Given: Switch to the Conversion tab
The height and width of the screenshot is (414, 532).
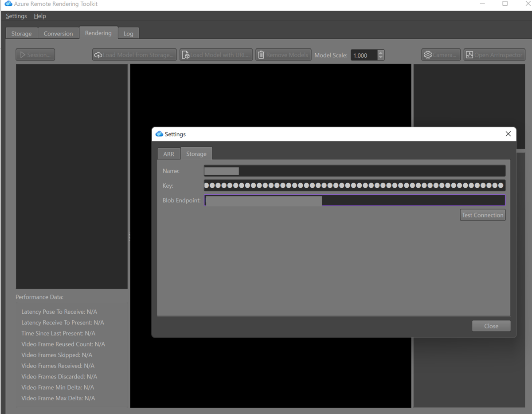Looking at the screenshot, I should pos(58,33).
